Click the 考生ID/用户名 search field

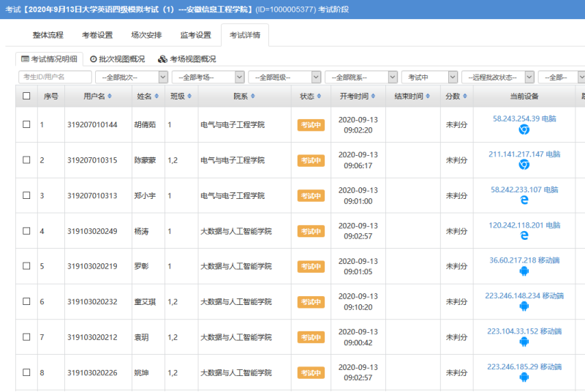pos(55,77)
